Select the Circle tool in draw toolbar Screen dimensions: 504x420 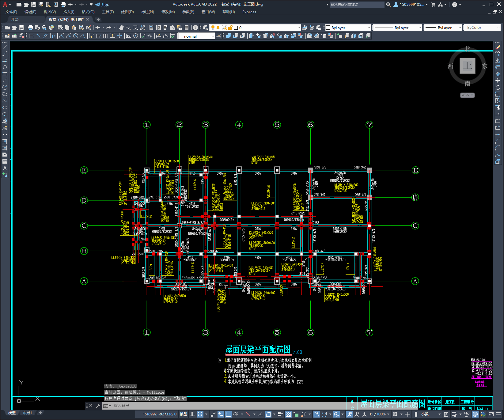coord(5,87)
